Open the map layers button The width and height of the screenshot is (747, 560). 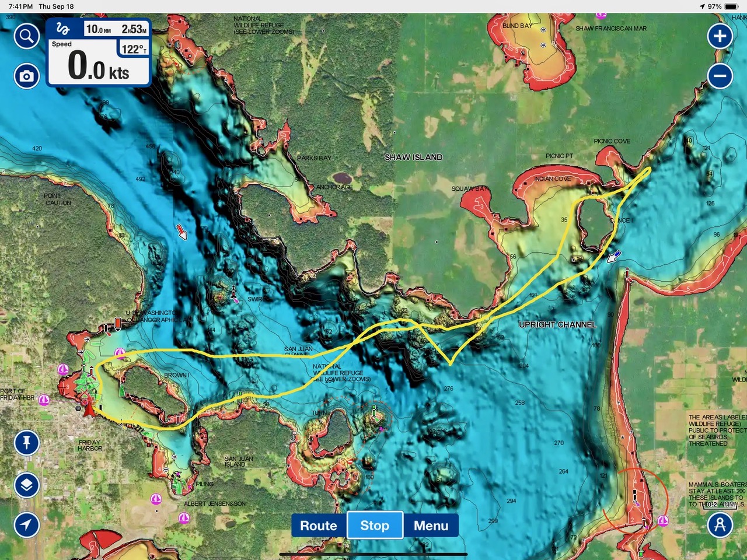point(27,485)
